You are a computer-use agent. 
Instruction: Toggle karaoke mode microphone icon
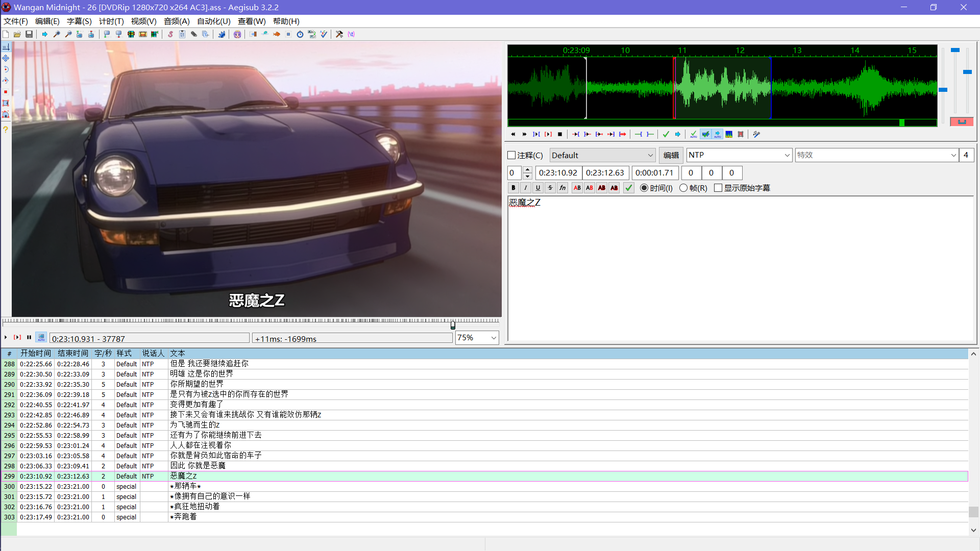pos(756,134)
